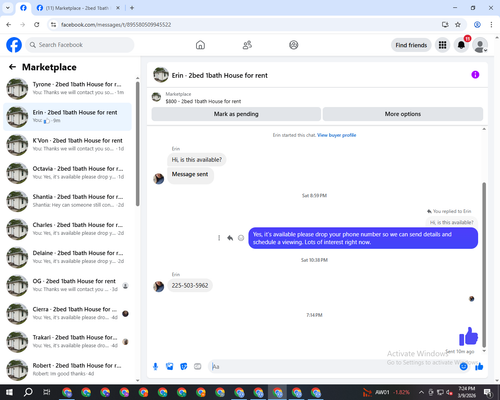500x400 pixels.
Task: Click the browser Back arrow
Action: [9, 25]
